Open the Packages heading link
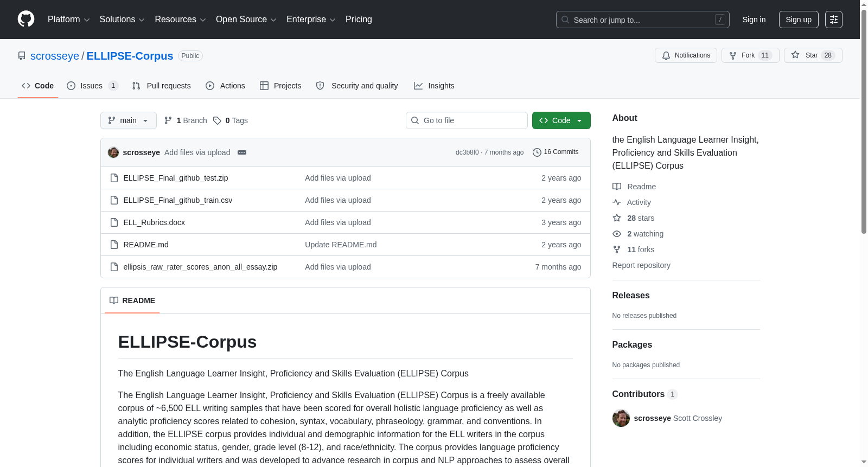Screen dimensions: 868x467 coord(632,345)
